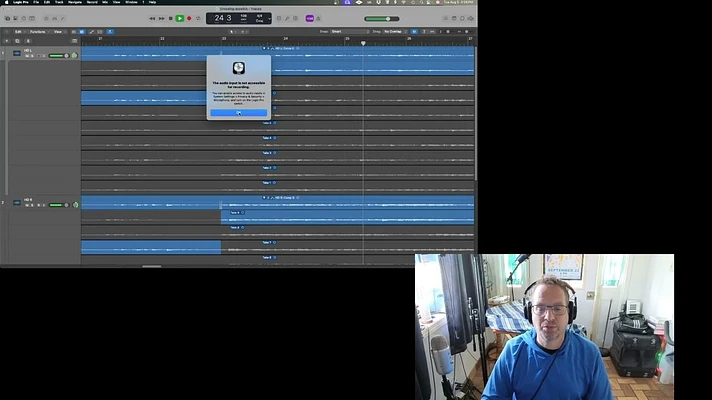Click the Wi-Fi icon in macOS menu bar
The width and height of the screenshot is (712, 400).
coord(404,2)
